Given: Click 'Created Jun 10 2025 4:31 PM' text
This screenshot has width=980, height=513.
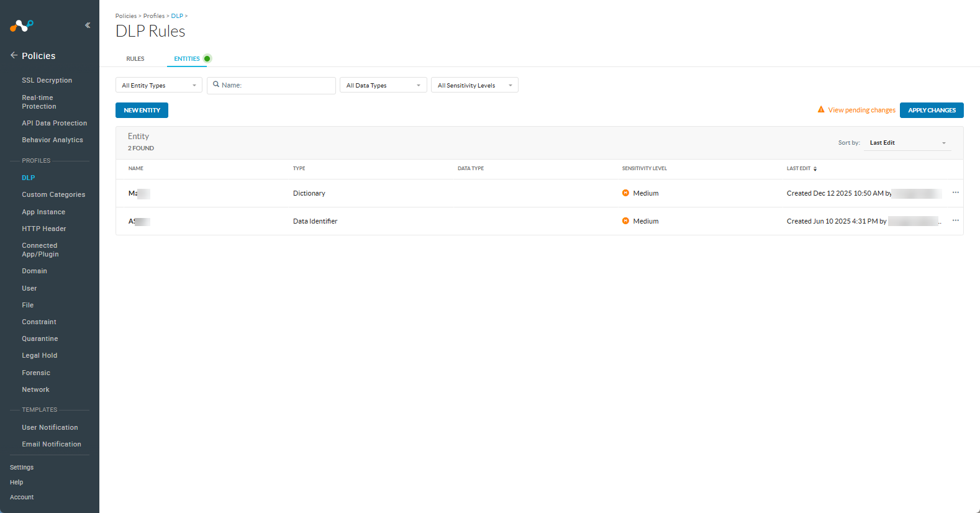Looking at the screenshot, I should coord(832,221).
